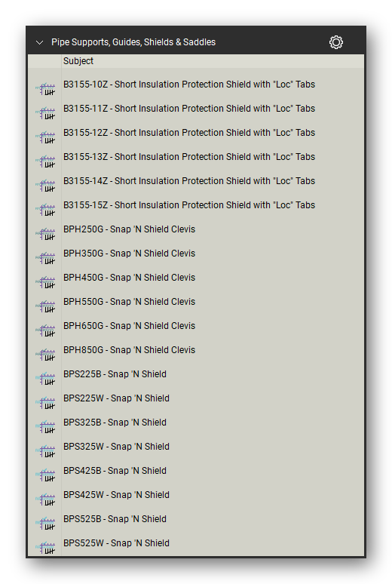Click the tool icon beside B3155-11Z
The height and width of the screenshot is (584, 392).
point(45,113)
